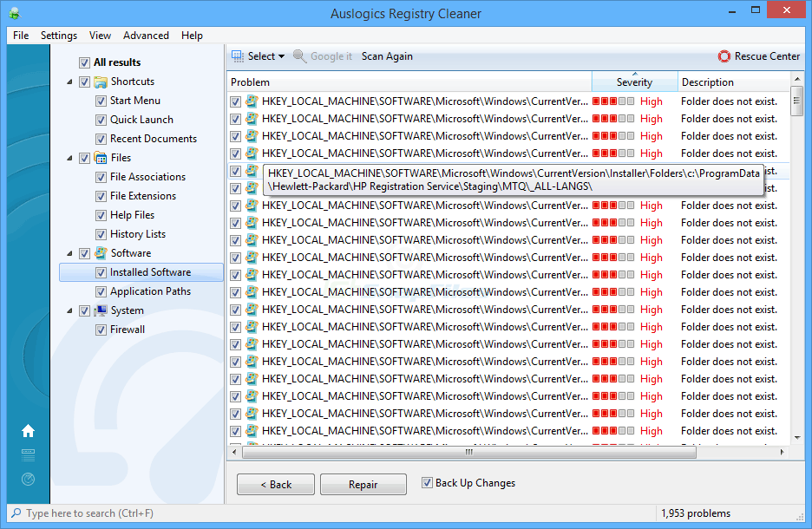The height and width of the screenshot is (529, 812).
Task: Click horizontal scrollbar right arrow
Action: pos(782,452)
